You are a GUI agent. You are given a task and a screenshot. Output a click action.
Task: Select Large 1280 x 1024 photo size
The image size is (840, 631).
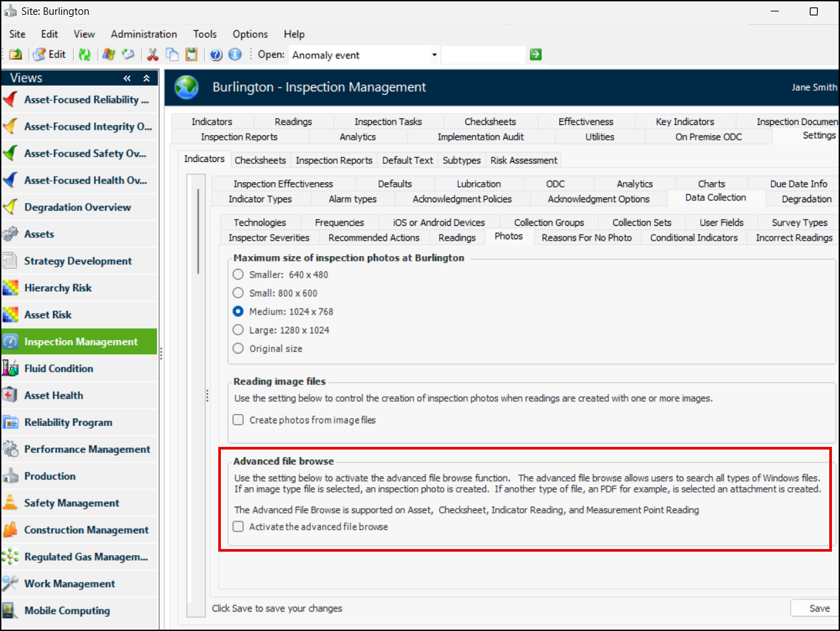tap(238, 330)
